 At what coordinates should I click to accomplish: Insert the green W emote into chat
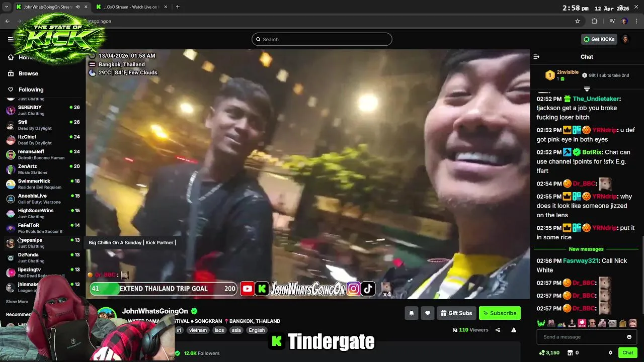(x=541, y=323)
